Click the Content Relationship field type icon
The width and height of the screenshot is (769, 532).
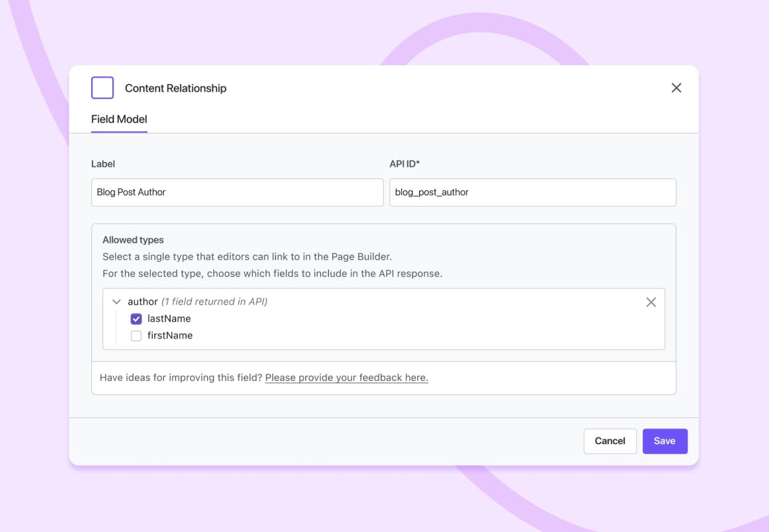[x=102, y=88]
